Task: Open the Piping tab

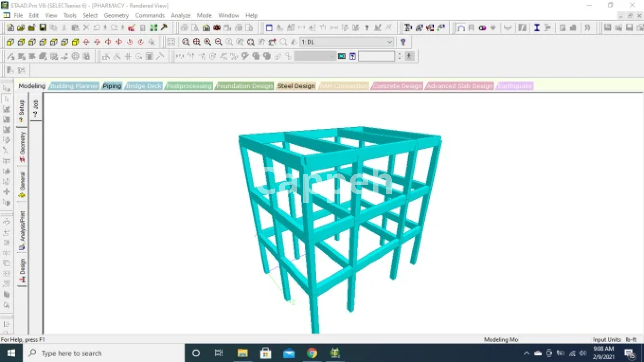Action: click(112, 86)
